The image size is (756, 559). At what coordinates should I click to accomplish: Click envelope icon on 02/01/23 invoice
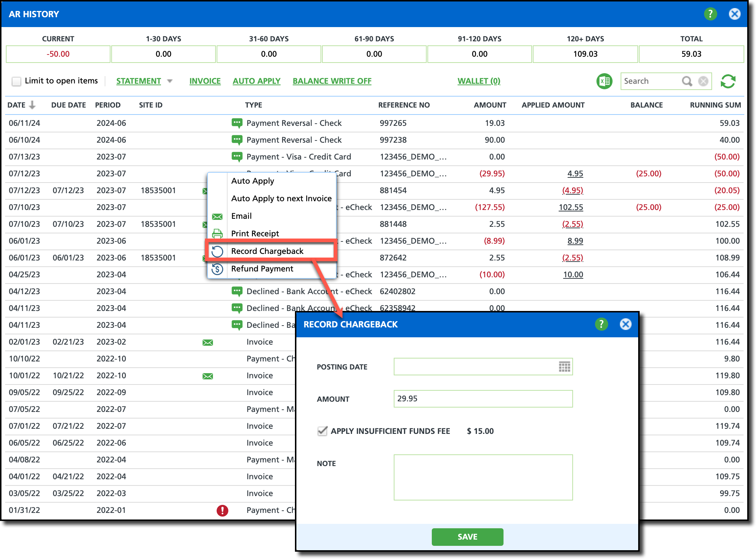point(207,342)
